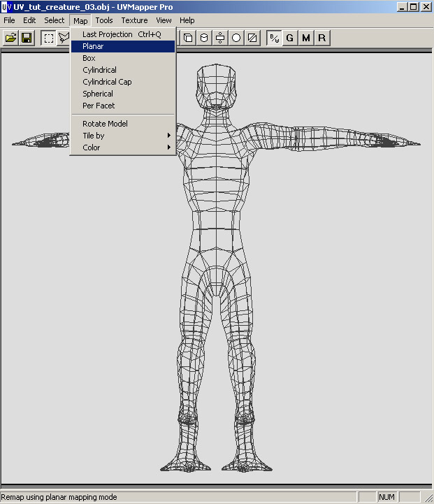434x504 pixels.
Task: Click the Save disk icon
Action: coord(27,38)
